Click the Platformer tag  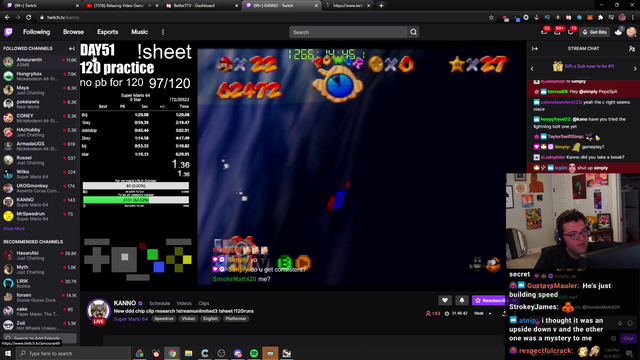tap(236, 319)
